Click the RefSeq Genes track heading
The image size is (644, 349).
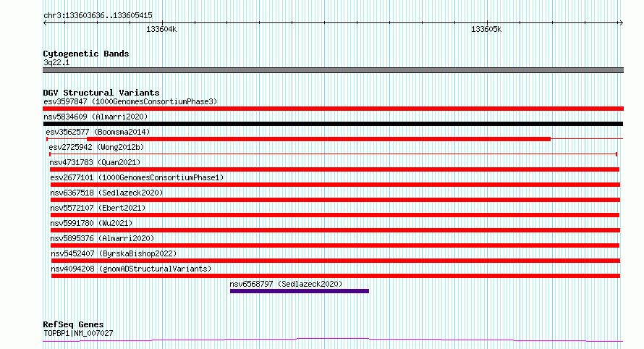73,325
